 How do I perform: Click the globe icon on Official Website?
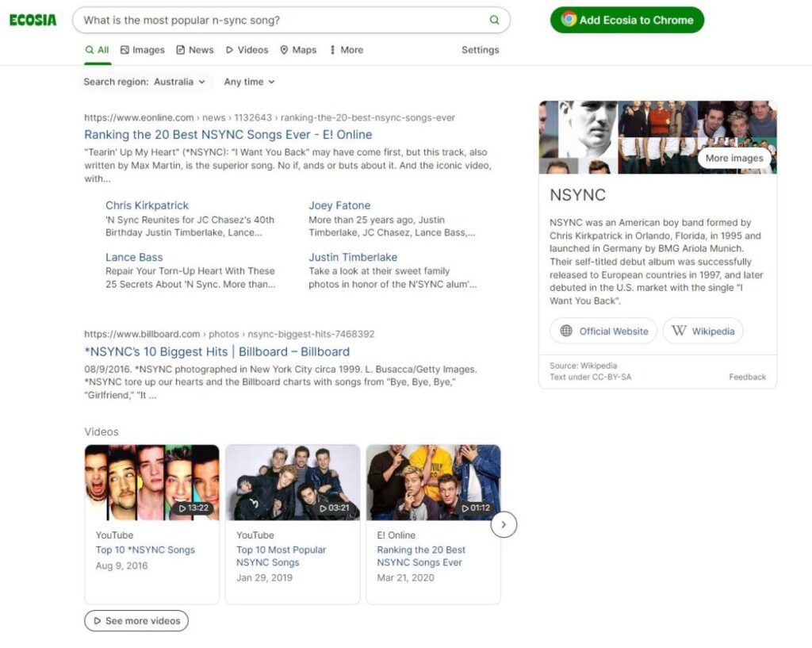click(x=566, y=331)
